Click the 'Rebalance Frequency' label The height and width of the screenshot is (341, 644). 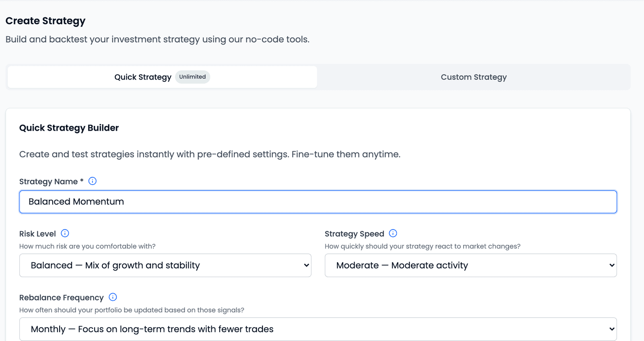[x=62, y=298]
